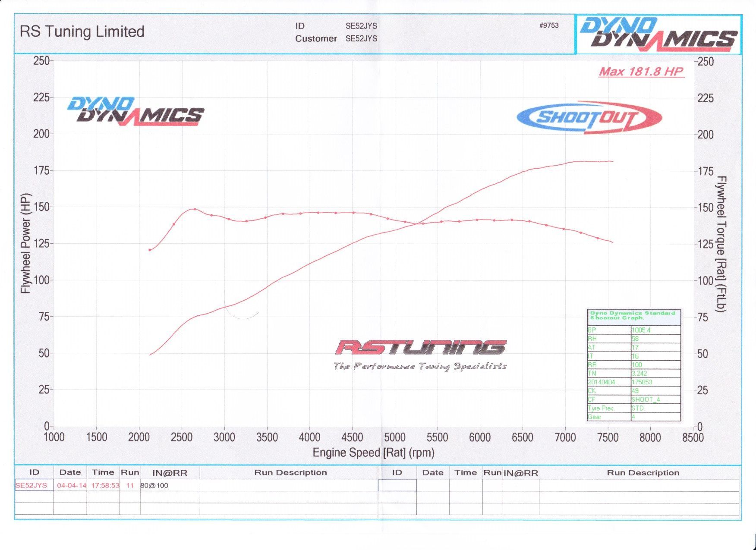
Task: Click the empty ID cell in the right table
Action: point(397,485)
